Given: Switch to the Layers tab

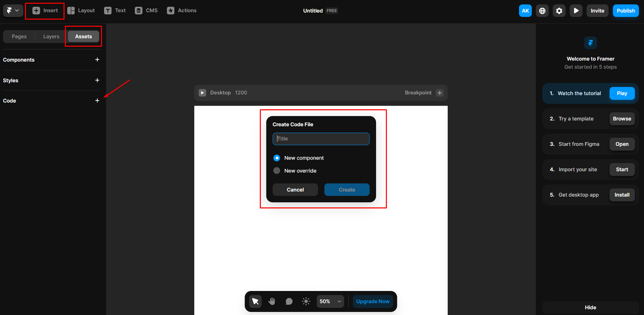Looking at the screenshot, I should point(51,36).
